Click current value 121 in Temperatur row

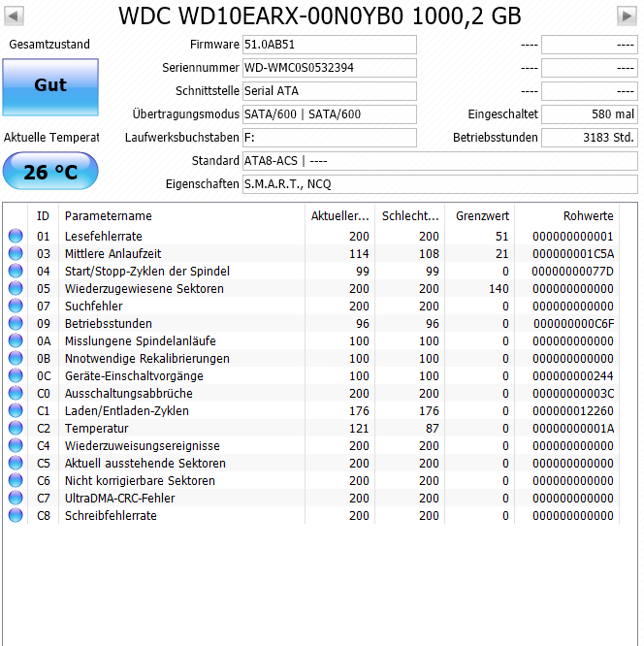pyautogui.click(x=359, y=428)
